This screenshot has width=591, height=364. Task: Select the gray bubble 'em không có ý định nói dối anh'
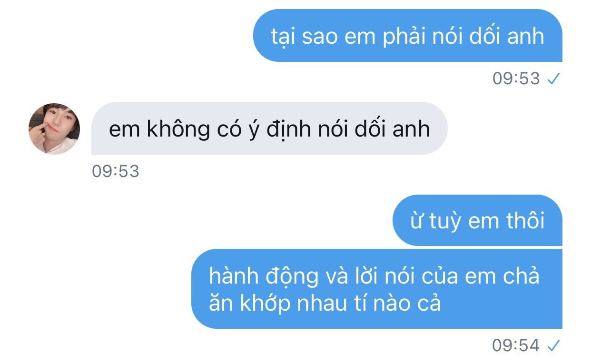269,128
